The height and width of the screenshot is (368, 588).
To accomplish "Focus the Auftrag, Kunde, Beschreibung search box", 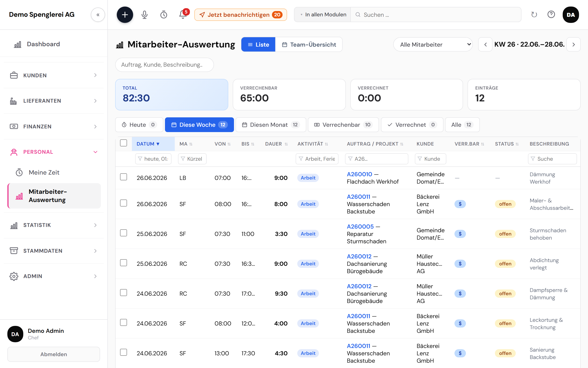I will click(x=165, y=65).
